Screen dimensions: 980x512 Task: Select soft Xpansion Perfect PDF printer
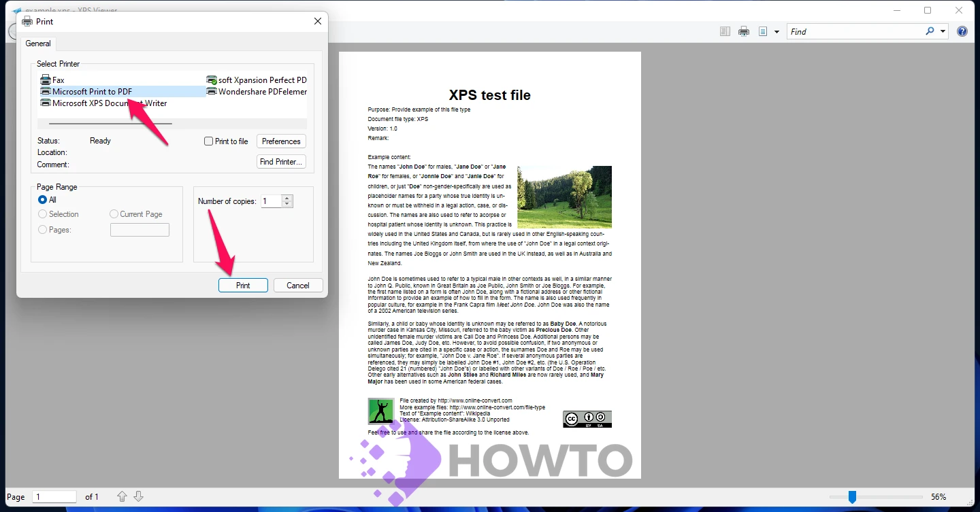tap(257, 80)
